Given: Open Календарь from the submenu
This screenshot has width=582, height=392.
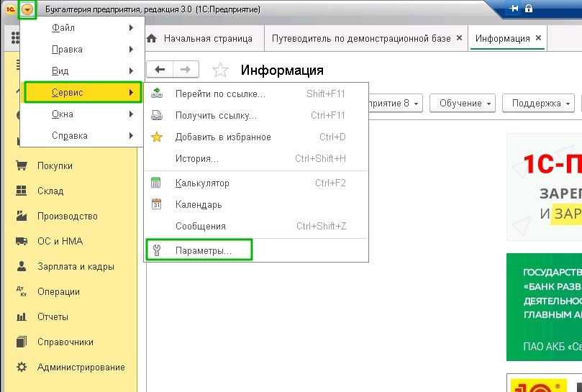Looking at the screenshot, I should coord(256,204).
